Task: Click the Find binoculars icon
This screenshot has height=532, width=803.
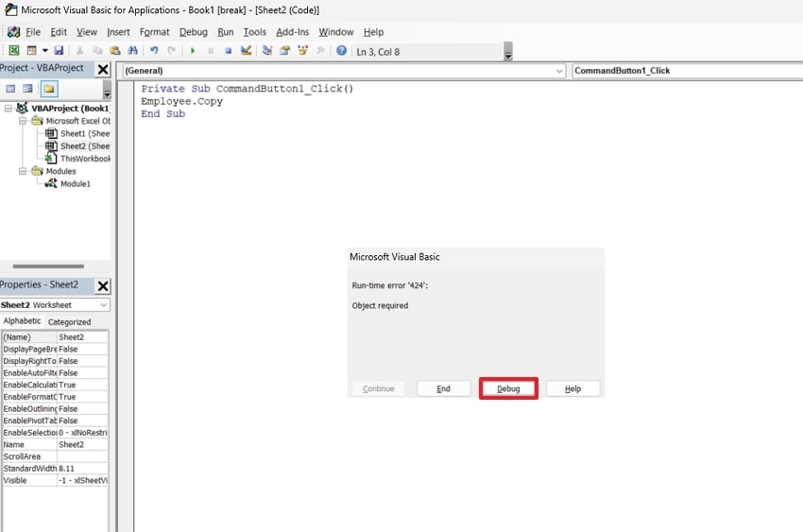Action: pos(132,51)
